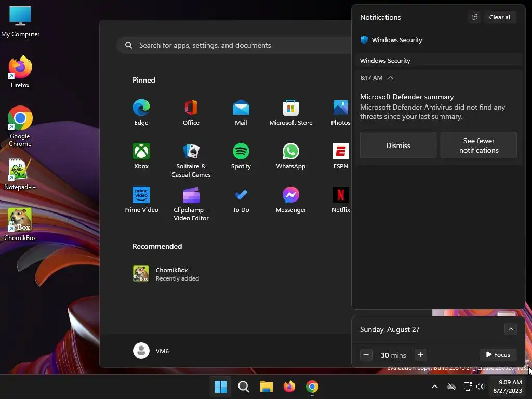This screenshot has height=399, width=532.
Task: Open File Explorer from taskbar
Action: coord(267,387)
